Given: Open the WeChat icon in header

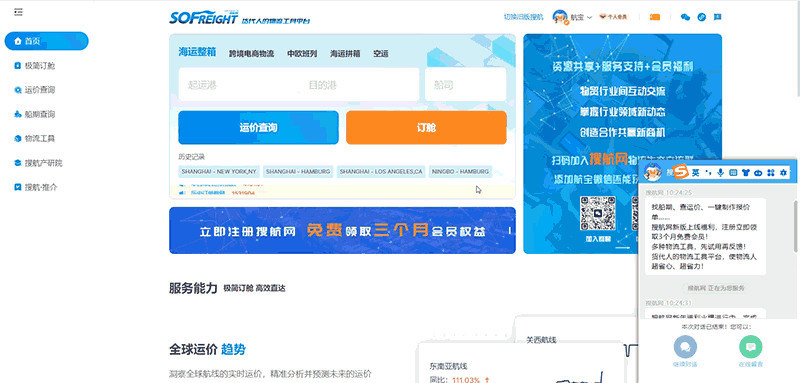Looking at the screenshot, I should (685, 17).
